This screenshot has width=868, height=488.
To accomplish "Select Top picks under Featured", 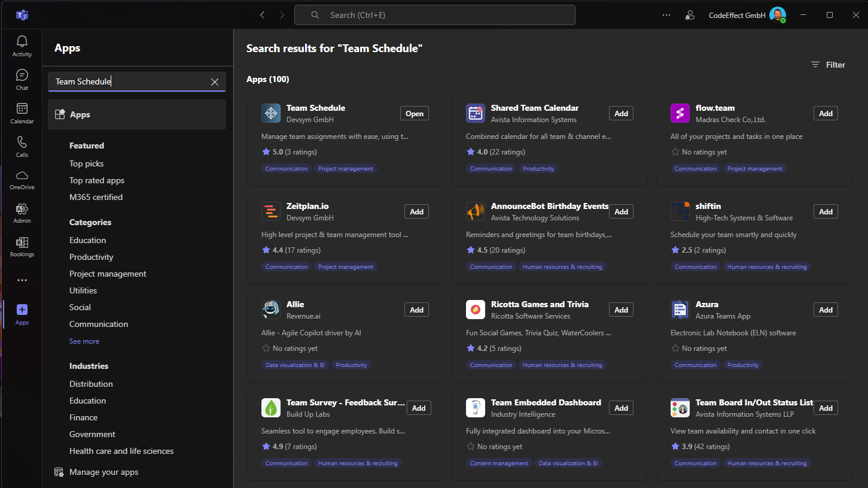I will tap(86, 163).
